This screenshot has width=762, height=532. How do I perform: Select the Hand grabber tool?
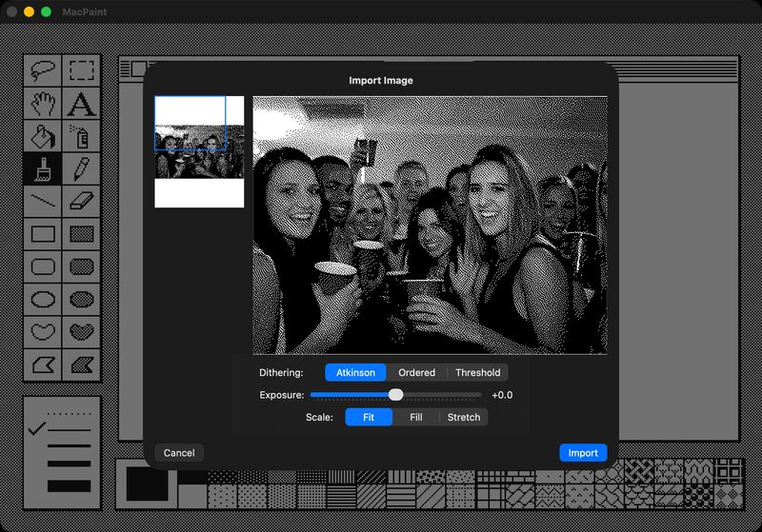tap(43, 104)
